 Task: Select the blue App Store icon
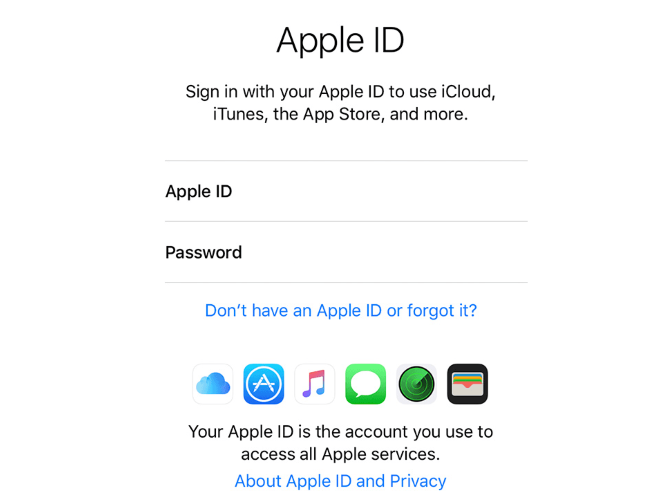[x=264, y=384]
